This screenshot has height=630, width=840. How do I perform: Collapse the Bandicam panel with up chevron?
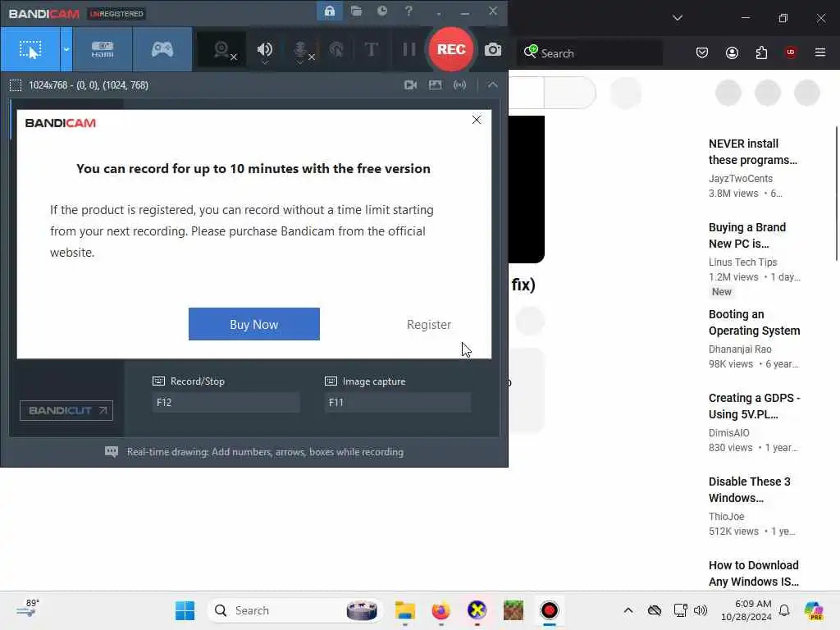click(492, 85)
